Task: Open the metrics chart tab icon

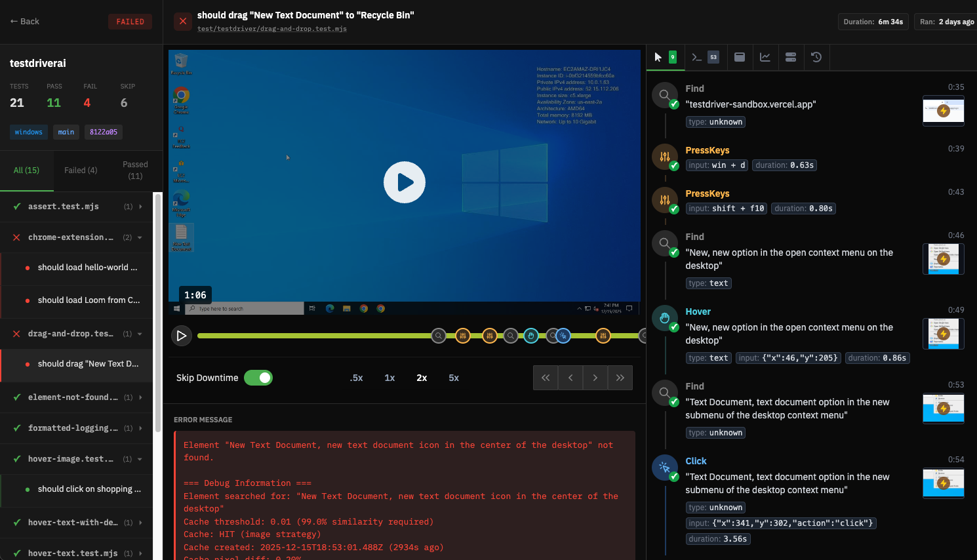Action: [765, 57]
